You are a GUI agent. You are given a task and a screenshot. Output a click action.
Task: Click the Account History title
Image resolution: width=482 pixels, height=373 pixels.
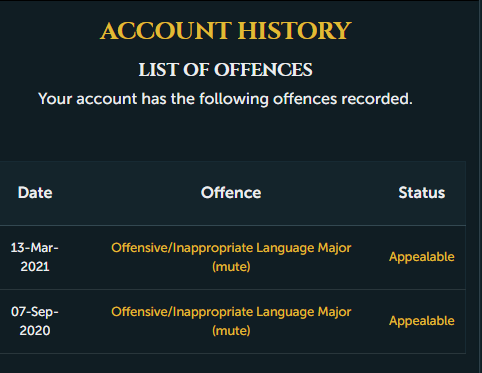click(x=226, y=31)
